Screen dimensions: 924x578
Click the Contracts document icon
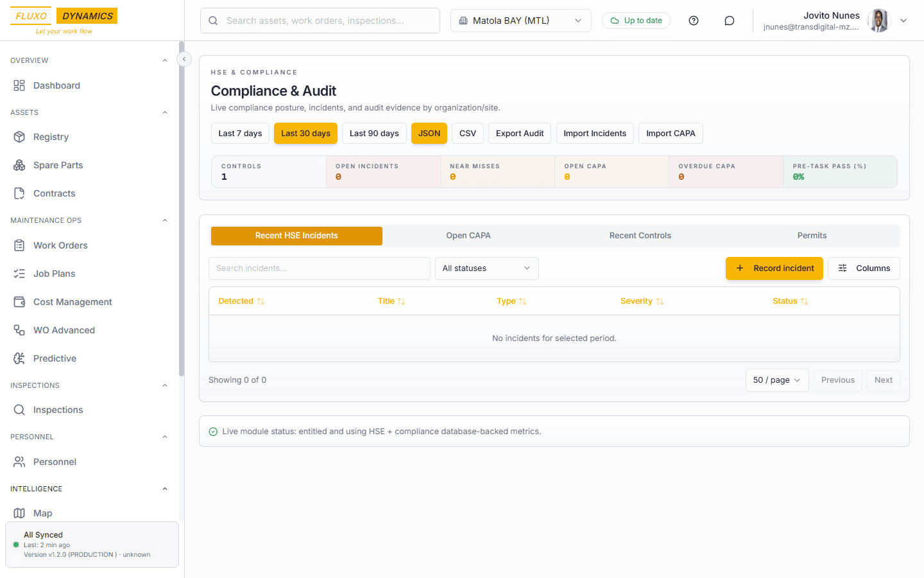pyautogui.click(x=19, y=193)
